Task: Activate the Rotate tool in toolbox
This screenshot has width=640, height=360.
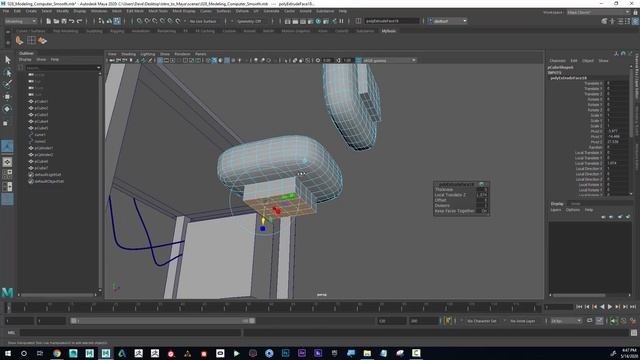Action: 7,109
